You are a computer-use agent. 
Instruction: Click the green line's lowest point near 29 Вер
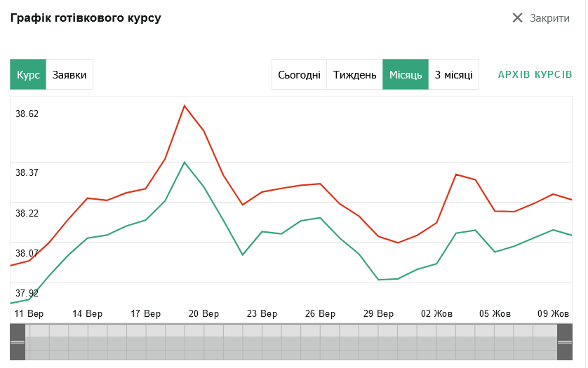379,280
